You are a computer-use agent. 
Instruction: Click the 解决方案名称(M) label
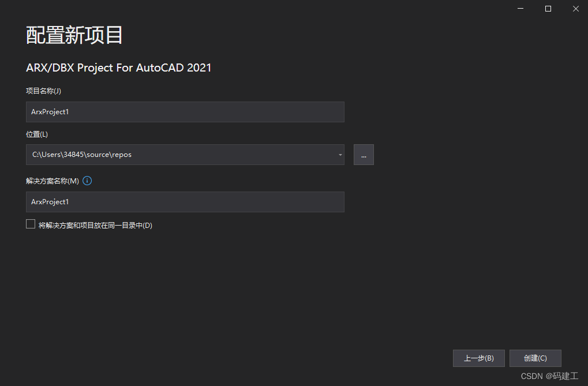(x=51, y=180)
